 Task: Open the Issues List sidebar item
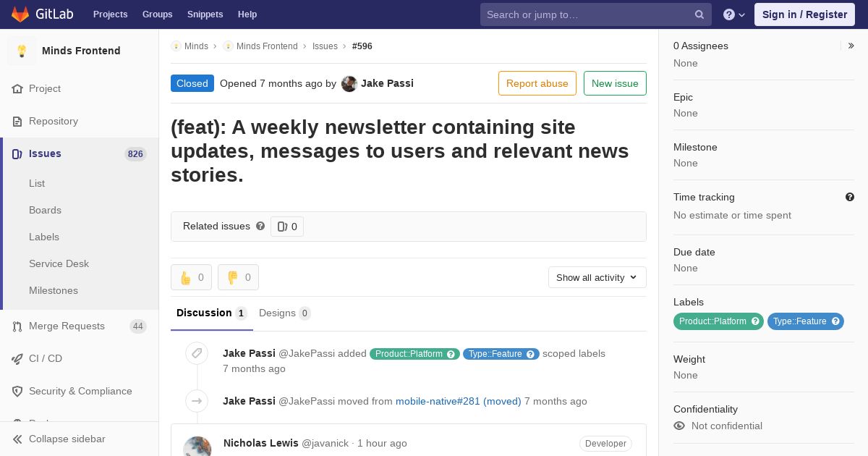click(x=37, y=183)
